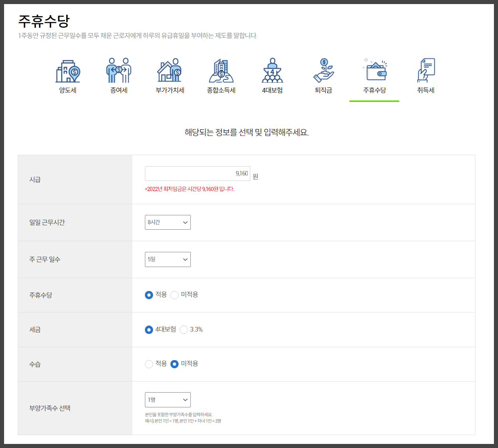The width and height of the screenshot is (498, 448).
Task: Click the 양도세 building icon
Action: coord(67,70)
